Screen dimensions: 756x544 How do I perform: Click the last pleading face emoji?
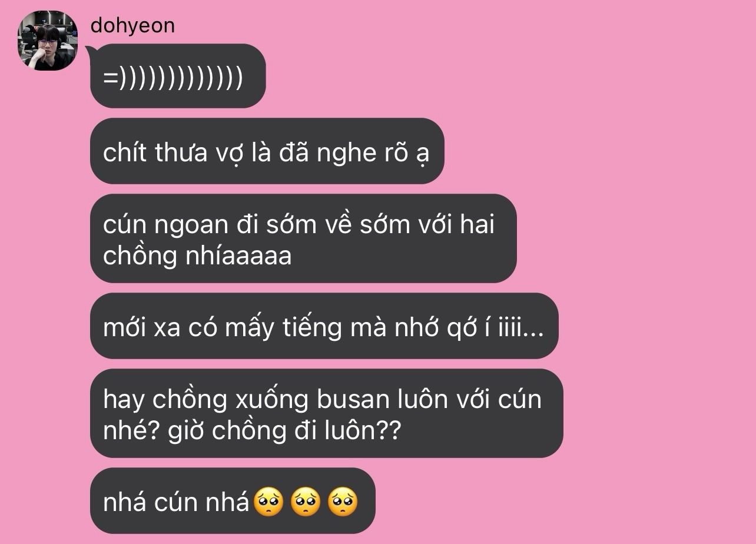[343, 503]
